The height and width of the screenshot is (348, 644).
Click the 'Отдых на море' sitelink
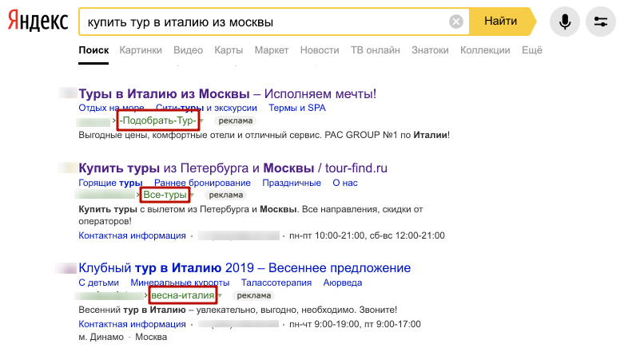coord(111,108)
